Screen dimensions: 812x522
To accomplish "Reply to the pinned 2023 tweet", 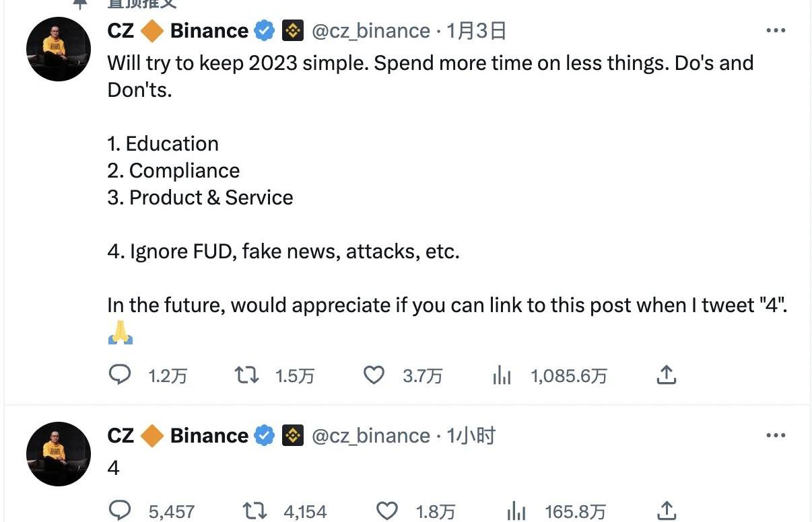I will pos(120,375).
